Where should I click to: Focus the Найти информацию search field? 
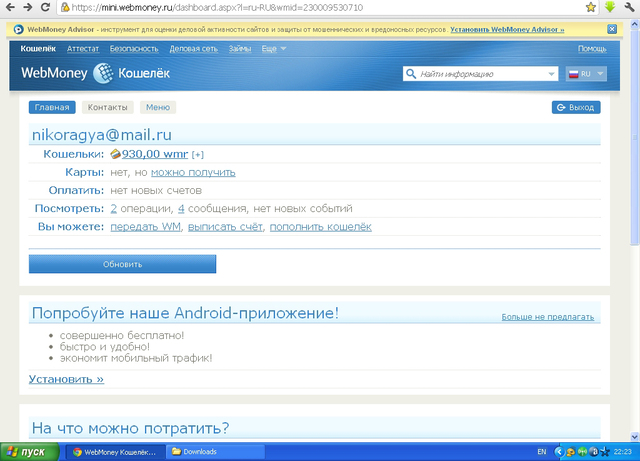(480, 74)
